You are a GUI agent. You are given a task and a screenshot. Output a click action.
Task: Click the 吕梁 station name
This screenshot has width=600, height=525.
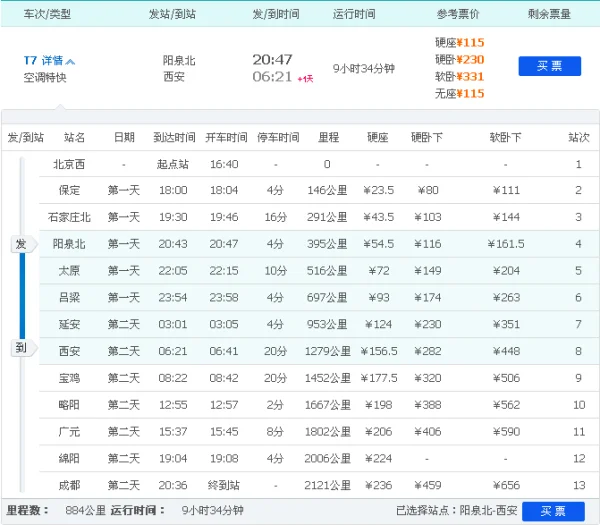coord(69,298)
